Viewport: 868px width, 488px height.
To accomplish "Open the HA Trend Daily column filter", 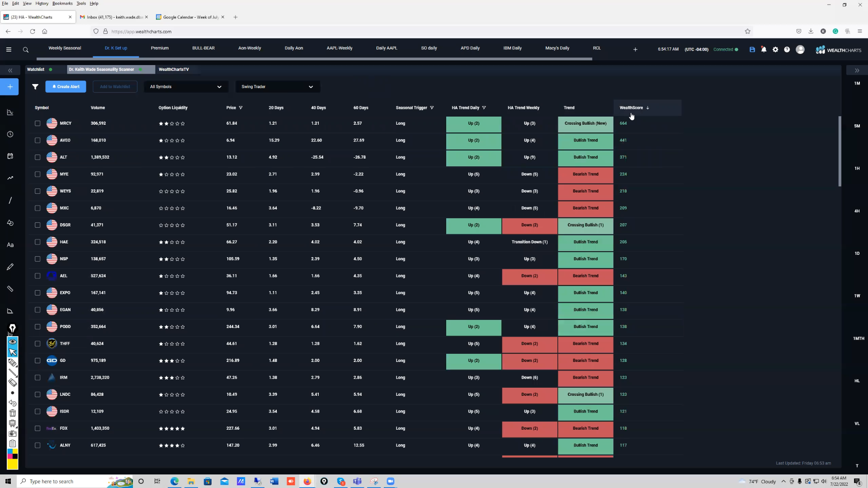I will pos(484,108).
